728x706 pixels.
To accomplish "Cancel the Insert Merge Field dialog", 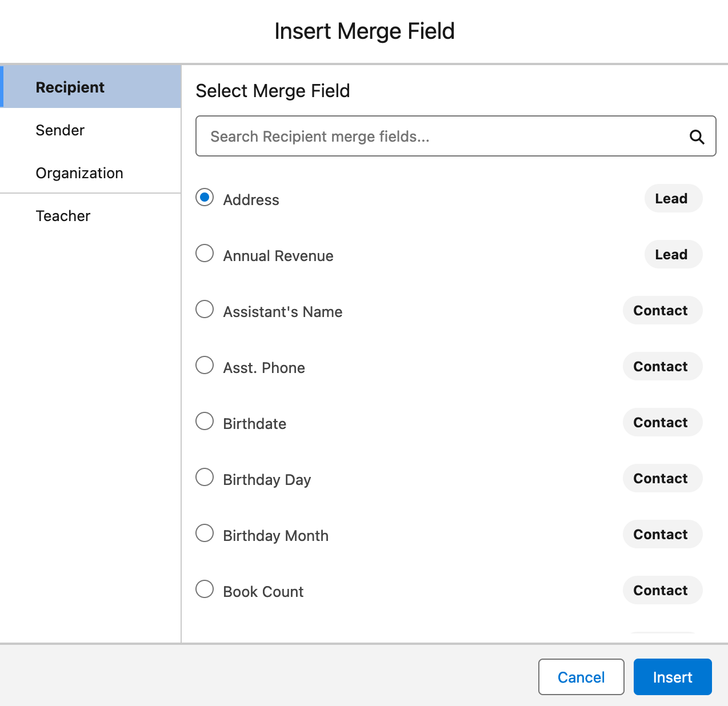I will (x=581, y=677).
